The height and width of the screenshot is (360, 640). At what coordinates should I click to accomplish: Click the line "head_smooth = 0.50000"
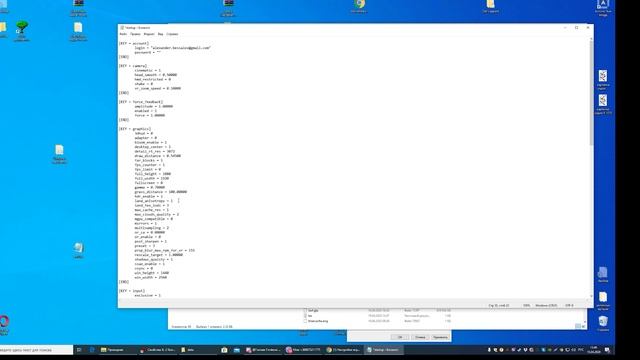click(156, 75)
